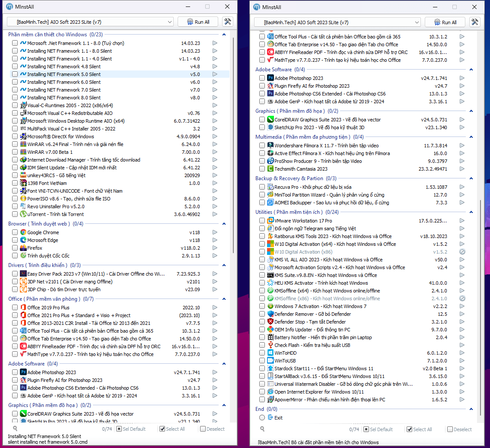The height and width of the screenshot is (448, 490).
Task: Click the Defender Remover shield icon
Action: 270,314
